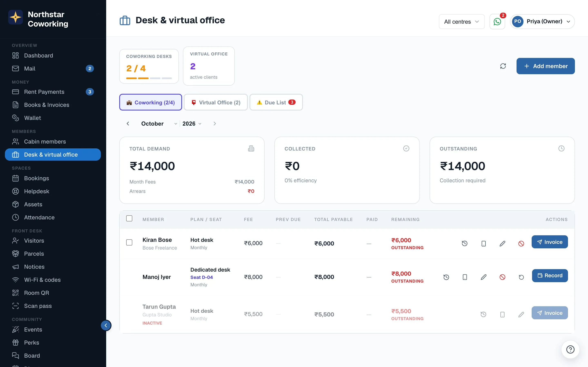This screenshot has width=588, height=367.
Task: Click Record button for Manoj Iyer
Action: click(550, 275)
